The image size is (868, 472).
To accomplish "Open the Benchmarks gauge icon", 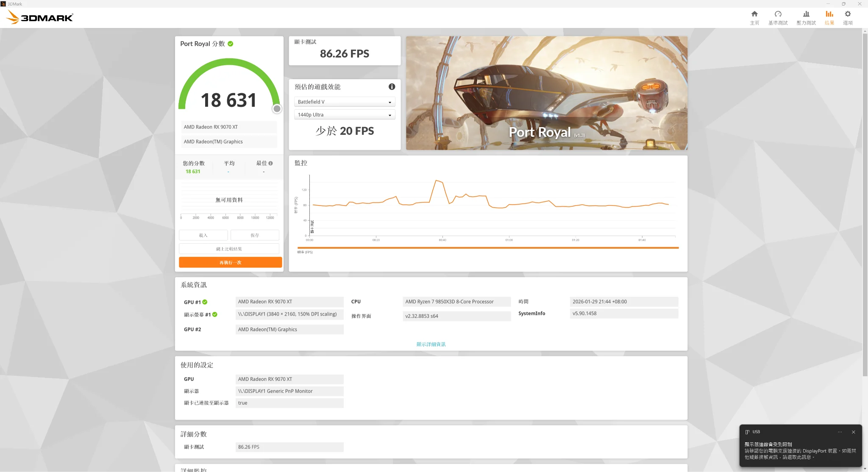I will point(778,14).
